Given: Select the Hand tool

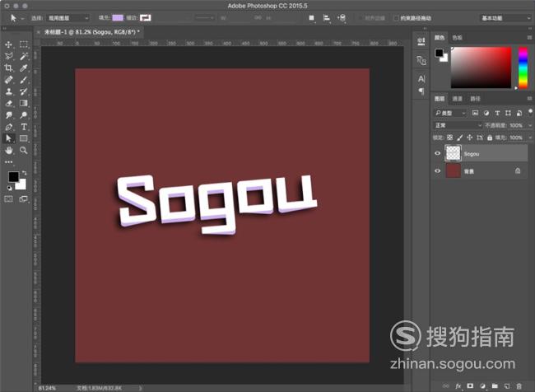Looking at the screenshot, I should (8, 150).
